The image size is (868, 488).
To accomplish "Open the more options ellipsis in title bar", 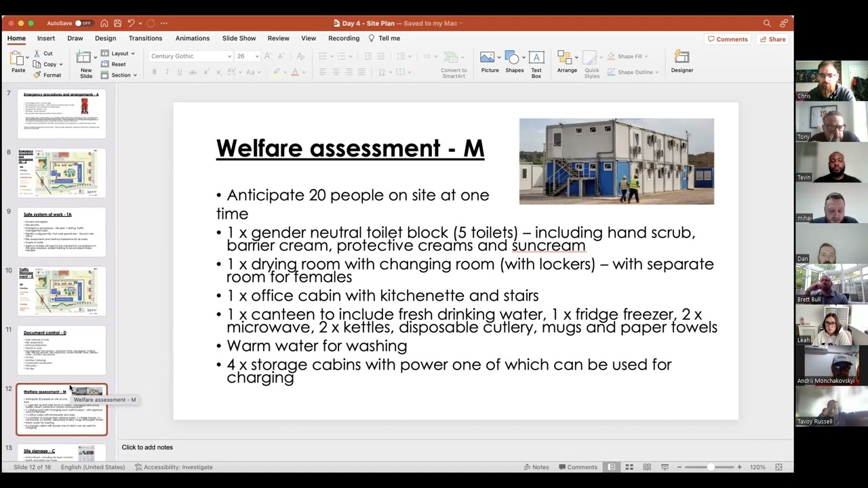I will pyautogui.click(x=163, y=23).
